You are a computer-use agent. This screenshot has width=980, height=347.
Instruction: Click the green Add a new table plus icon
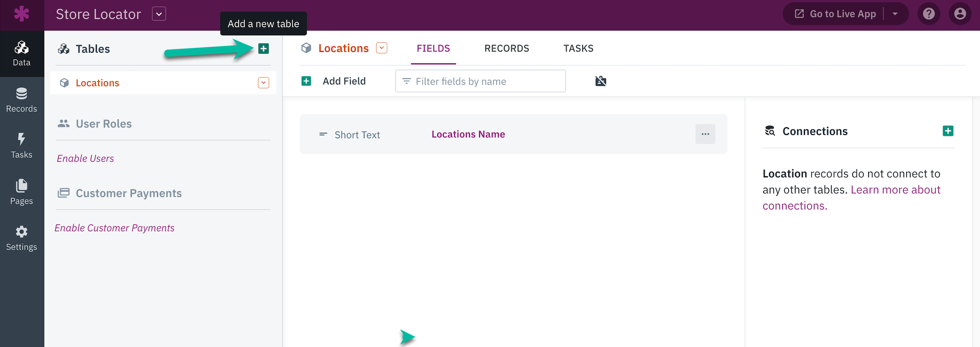coord(264,49)
